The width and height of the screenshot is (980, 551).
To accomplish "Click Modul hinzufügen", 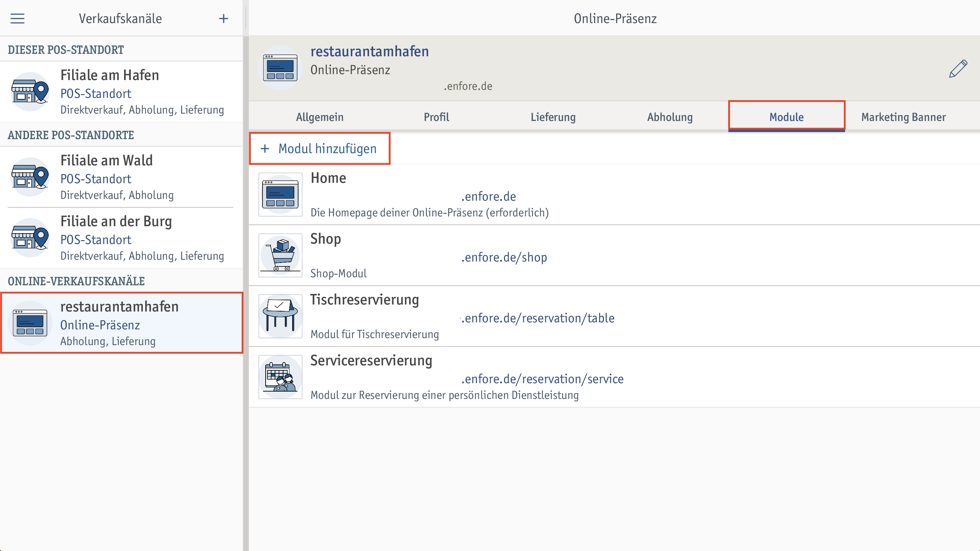I will [x=319, y=149].
